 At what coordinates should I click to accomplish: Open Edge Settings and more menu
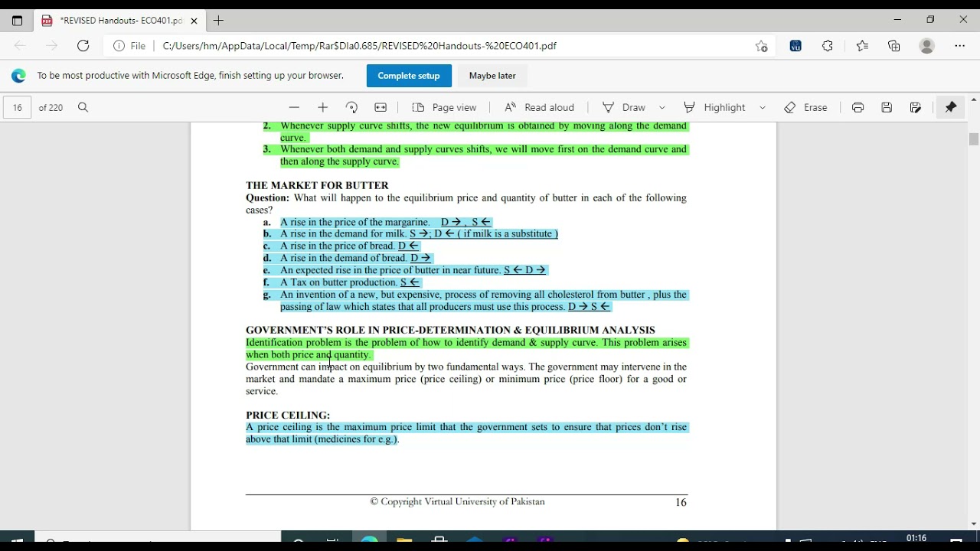click(x=960, y=46)
